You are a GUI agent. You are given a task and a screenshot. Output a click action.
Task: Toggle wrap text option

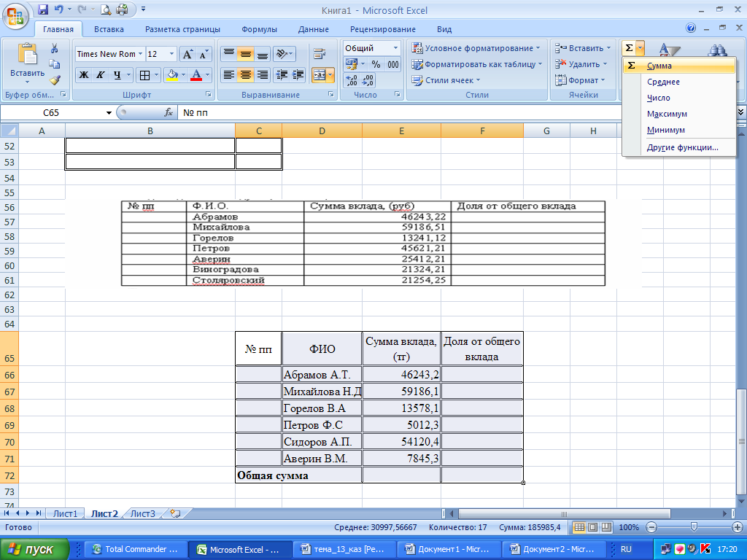(x=320, y=54)
